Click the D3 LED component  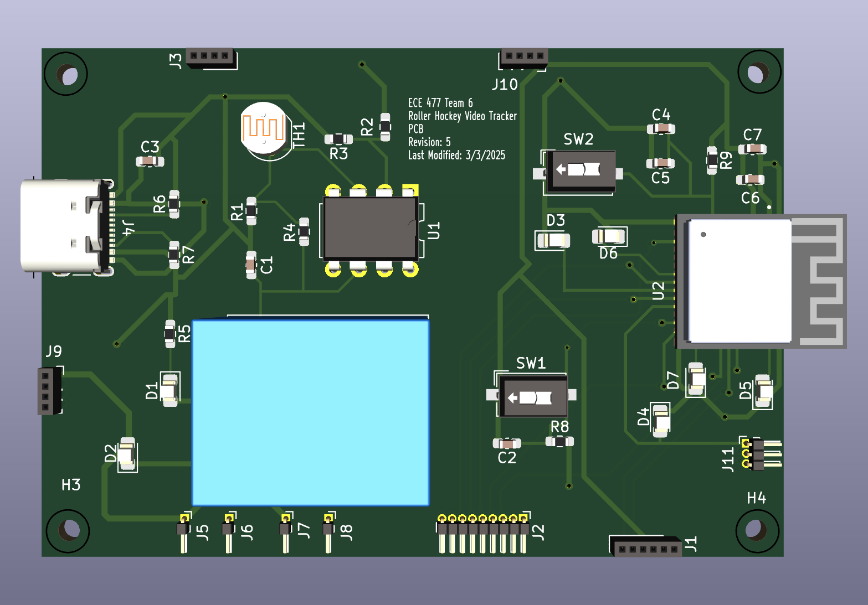coord(553,240)
